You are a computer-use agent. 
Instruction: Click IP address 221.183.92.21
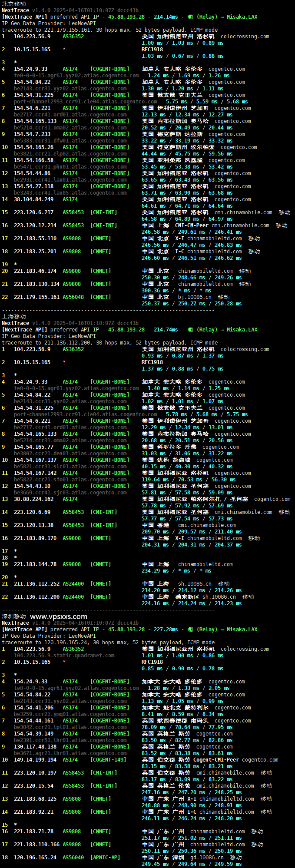tap(33, 812)
